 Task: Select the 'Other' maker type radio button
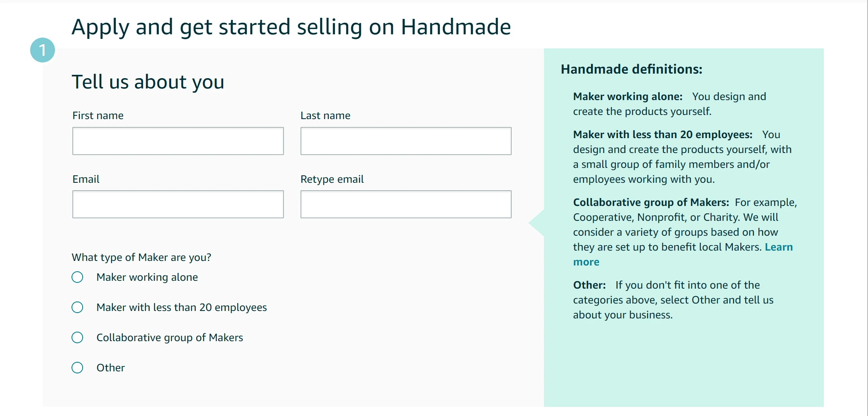point(77,368)
